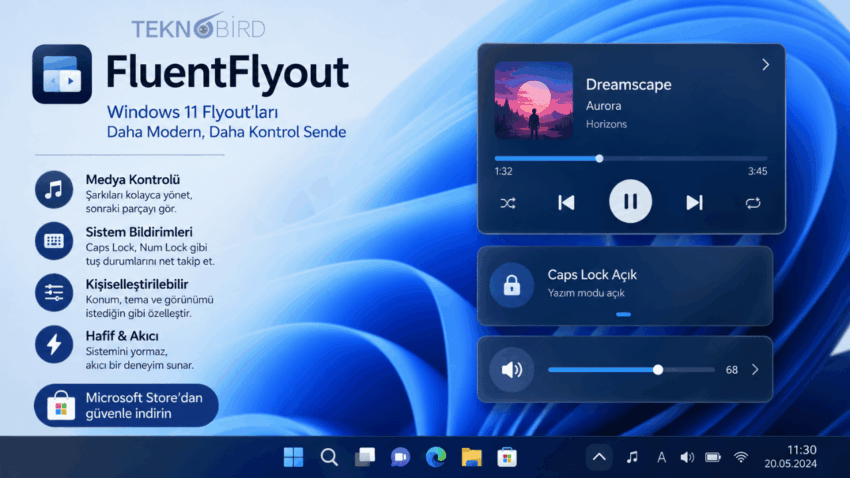Screen dimensions: 850x478
Task: Click the artist name Aurora
Action: [603, 106]
